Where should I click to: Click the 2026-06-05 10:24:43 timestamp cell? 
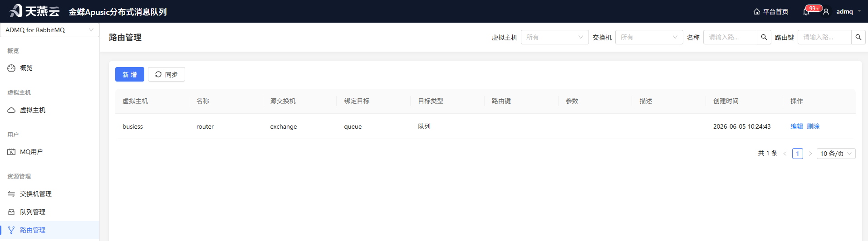[x=742, y=126]
